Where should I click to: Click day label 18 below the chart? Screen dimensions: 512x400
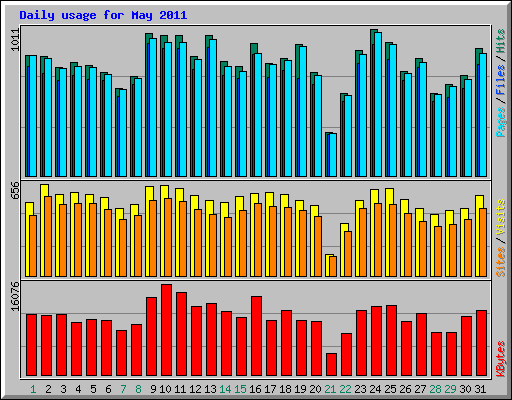click(285, 389)
